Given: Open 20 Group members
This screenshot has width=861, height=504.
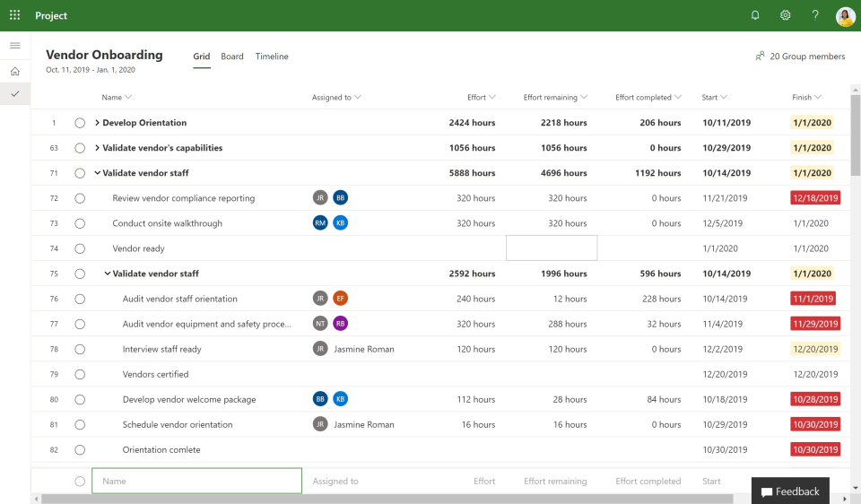Looking at the screenshot, I should (801, 56).
